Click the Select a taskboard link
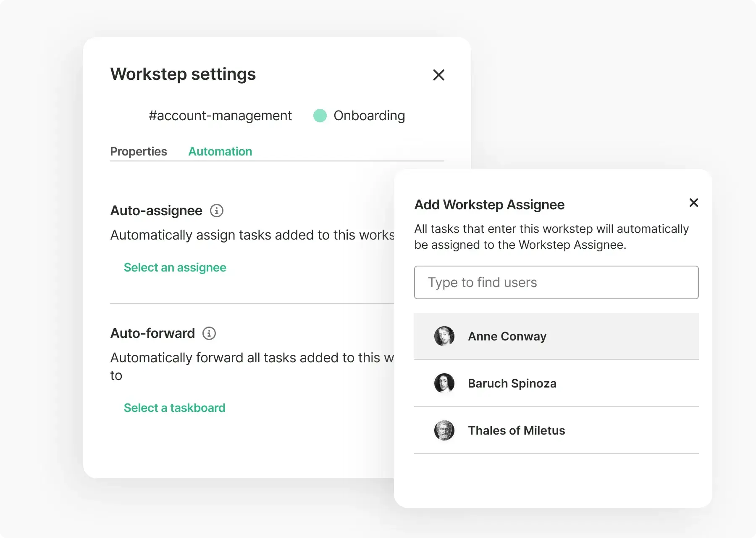Image resolution: width=756 pixels, height=538 pixels. point(174,408)
